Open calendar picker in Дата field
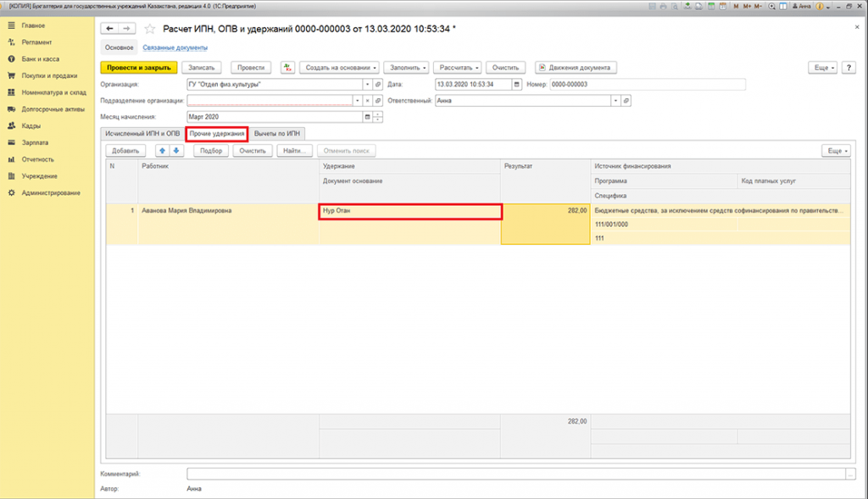This screenshot has width=868, height=499. pos(517,85)
